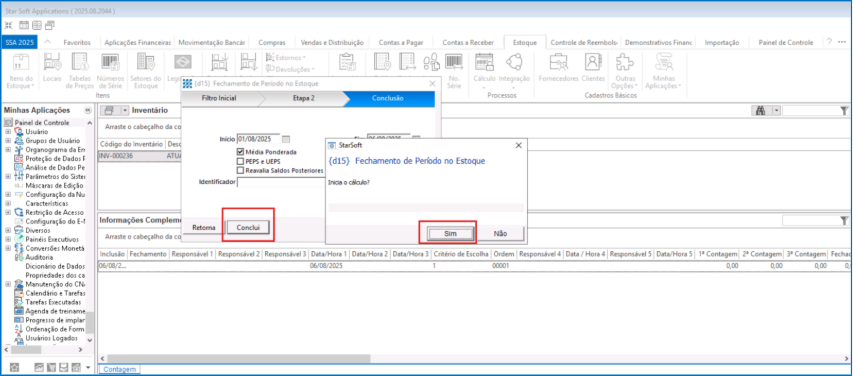853x376 pixels.
Task: Click the Tabelas de Preços ribbon icon
Action: click(79, 71)
